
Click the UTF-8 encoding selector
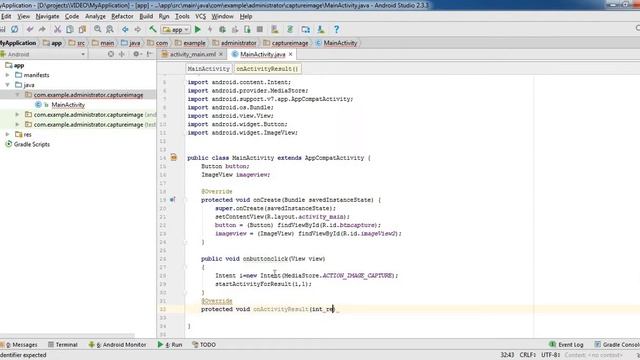550,355
